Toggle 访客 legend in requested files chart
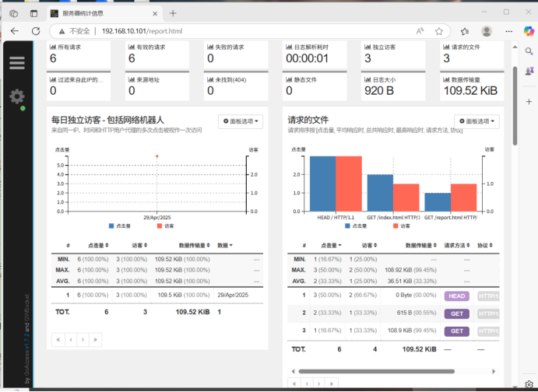 coord(402,226)
